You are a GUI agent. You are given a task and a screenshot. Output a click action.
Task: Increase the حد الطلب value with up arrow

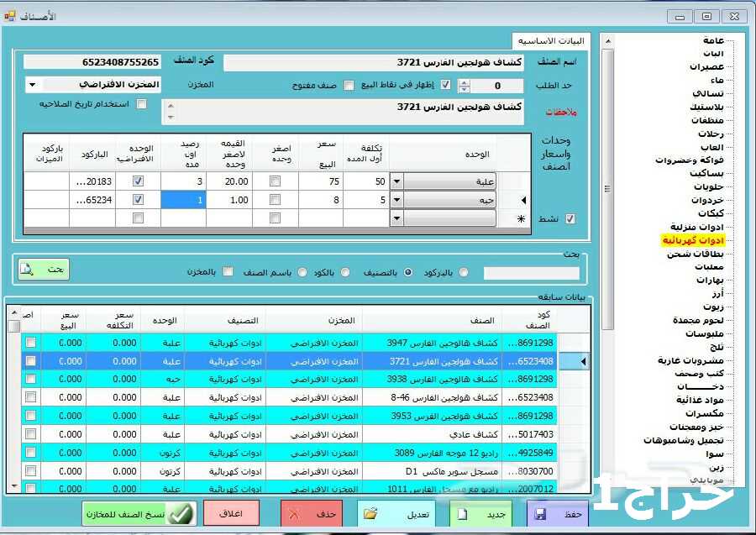(x=464, y=82)
